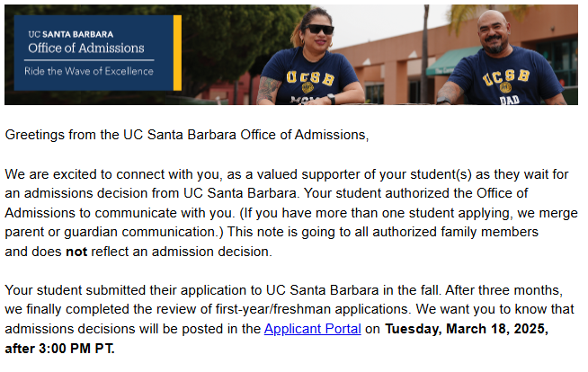The image size is (588, 372).
Task: Click the yellow bar beside the logo
Action: click(177, 52)
